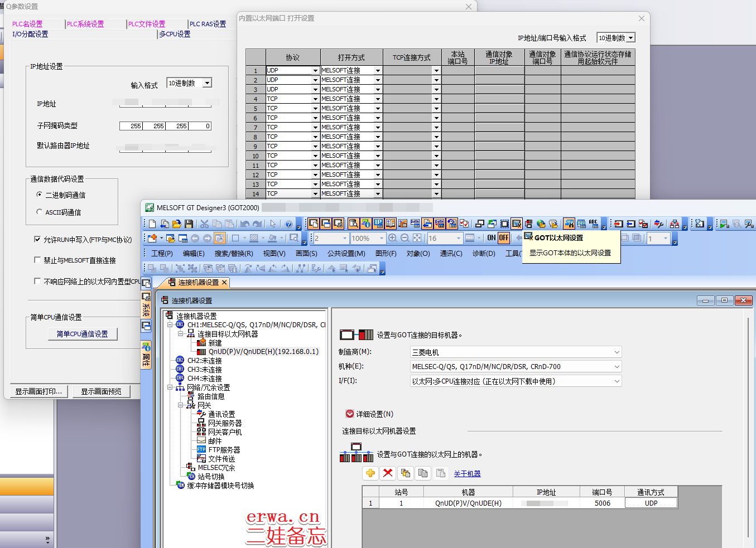
Task: Open the I/F 以太网:多CPU连接对应 dropdown
Action: point(516,381)
